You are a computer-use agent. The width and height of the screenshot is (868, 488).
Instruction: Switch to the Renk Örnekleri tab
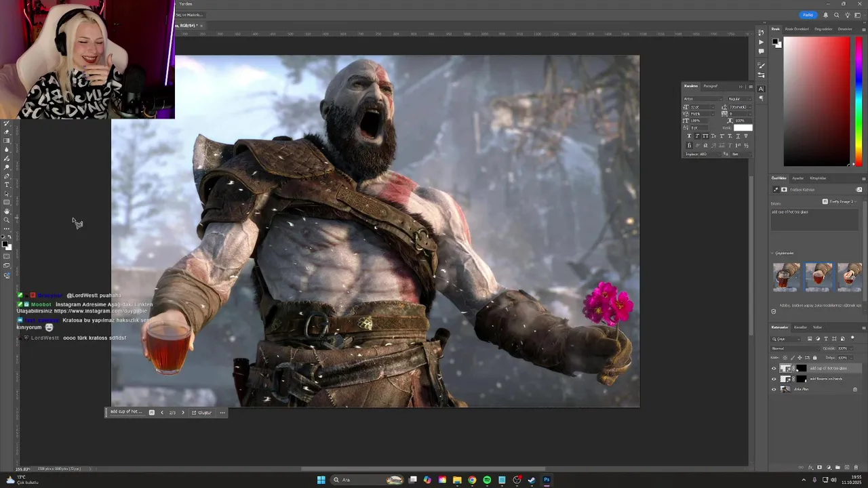pyautogui.click(x=797, y=29)
